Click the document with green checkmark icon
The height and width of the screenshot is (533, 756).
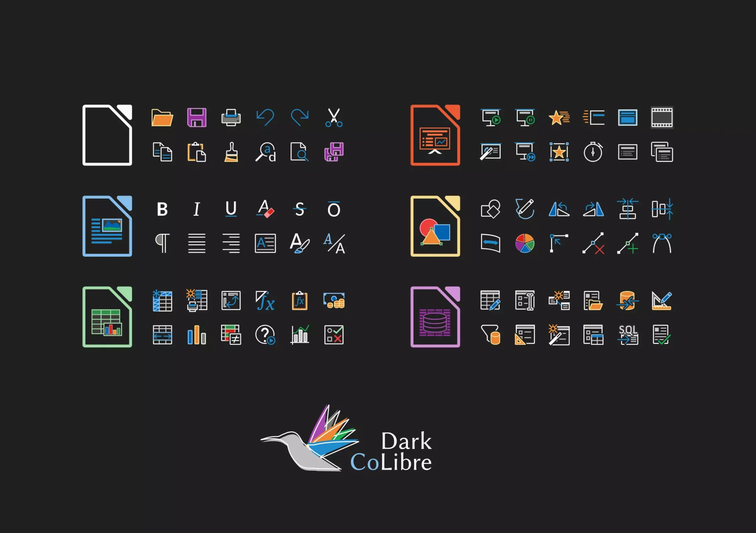[x=662, y=335]
